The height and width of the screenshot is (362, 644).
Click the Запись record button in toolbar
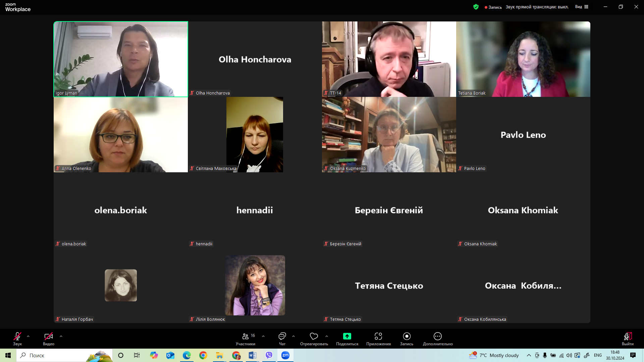coord(407,339)
